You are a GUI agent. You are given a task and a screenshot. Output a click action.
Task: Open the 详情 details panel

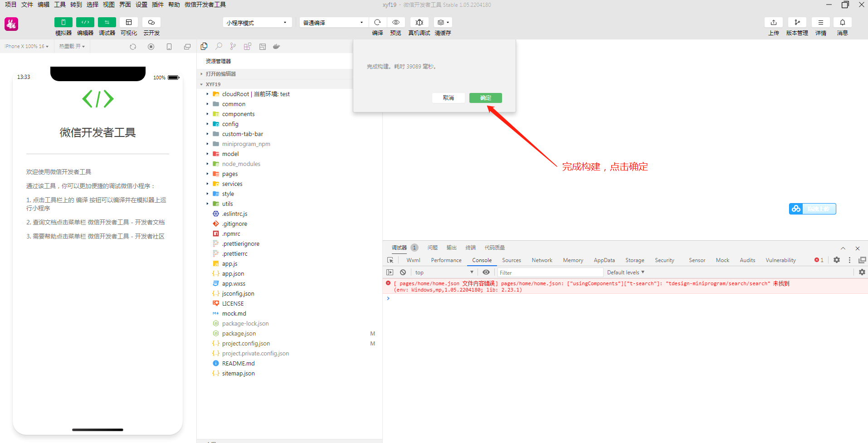pos(821,22)
